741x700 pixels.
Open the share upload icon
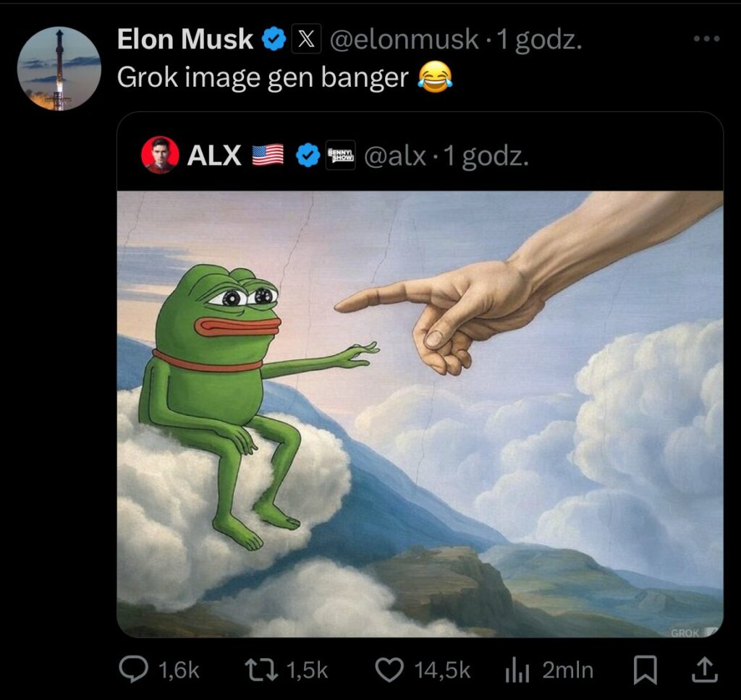pyautogui.click(x=704, y=670)
